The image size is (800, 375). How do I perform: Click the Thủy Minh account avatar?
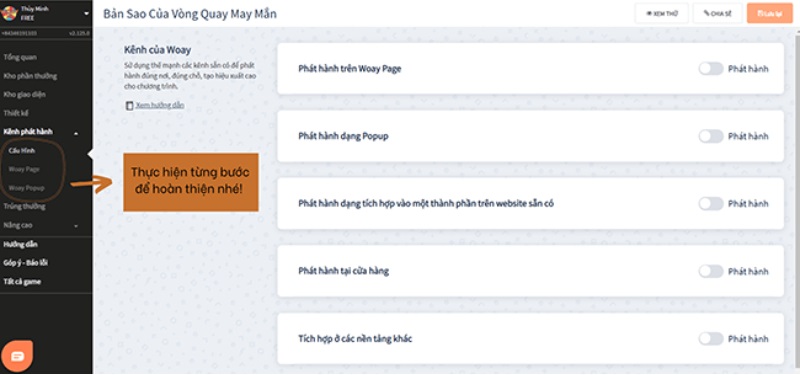9,13
